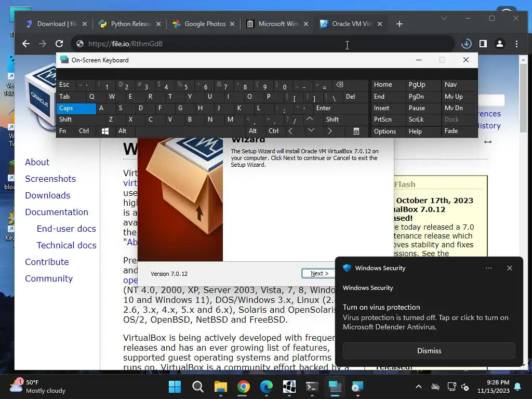This screenshot has height=399, width=532.
Task: Switch to the Python Releases tab
Action: 129,24
